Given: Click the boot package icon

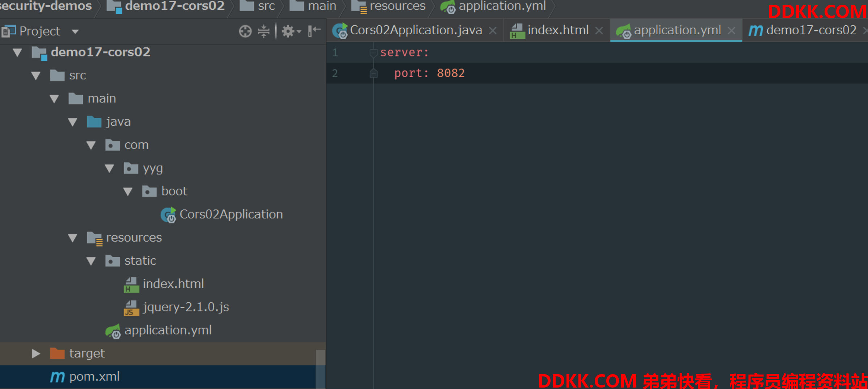Looking at the screenshot, I should (149, 191).
